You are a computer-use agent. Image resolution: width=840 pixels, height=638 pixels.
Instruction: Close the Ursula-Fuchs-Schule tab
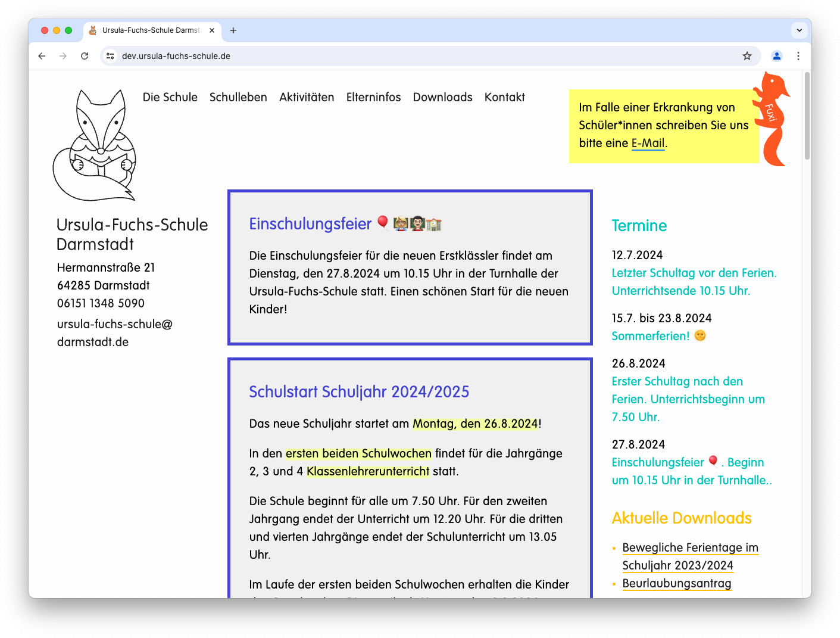[212, 30]
